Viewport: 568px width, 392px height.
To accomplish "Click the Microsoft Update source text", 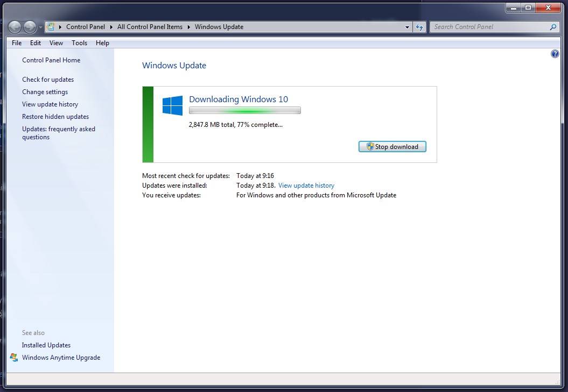I will click(x=316, y=195).
